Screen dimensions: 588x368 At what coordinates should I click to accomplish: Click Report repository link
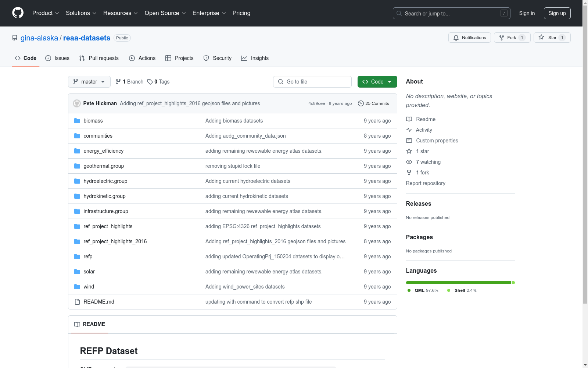coord(426,183)
